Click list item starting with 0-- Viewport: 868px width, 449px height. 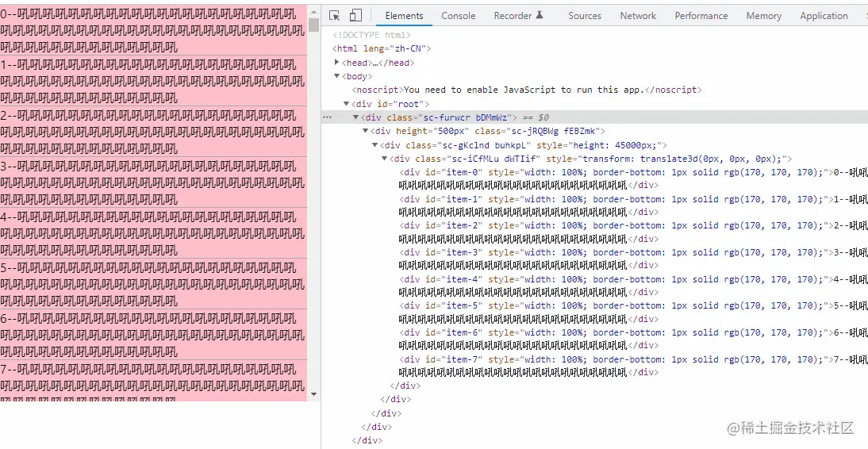(153, 30)
